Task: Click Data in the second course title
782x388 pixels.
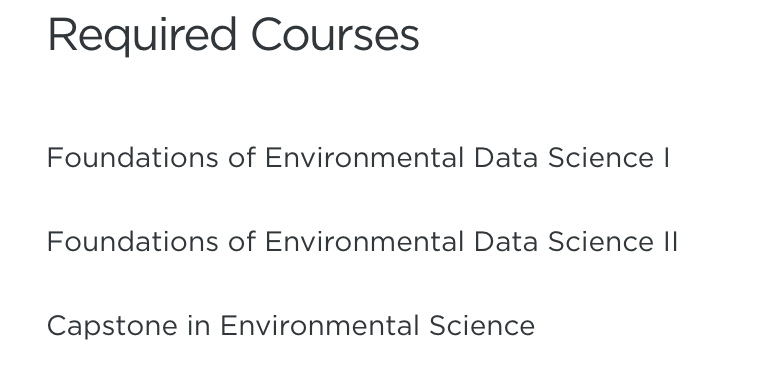Action: (x=506, y=242)
